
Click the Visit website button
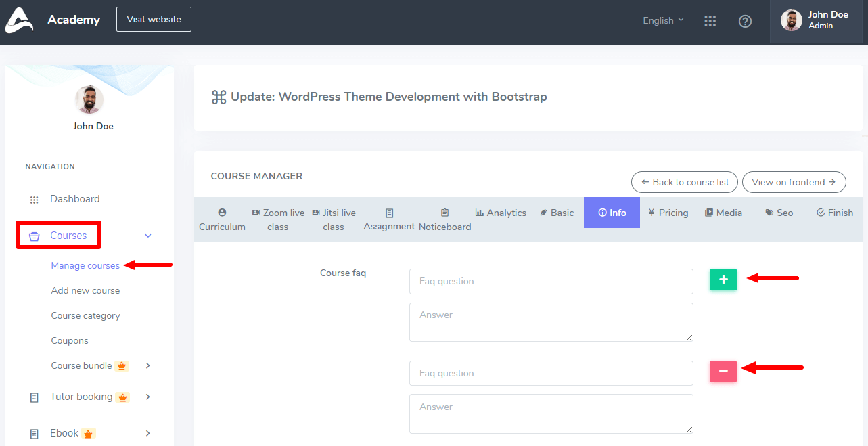[x=154, y=20]
